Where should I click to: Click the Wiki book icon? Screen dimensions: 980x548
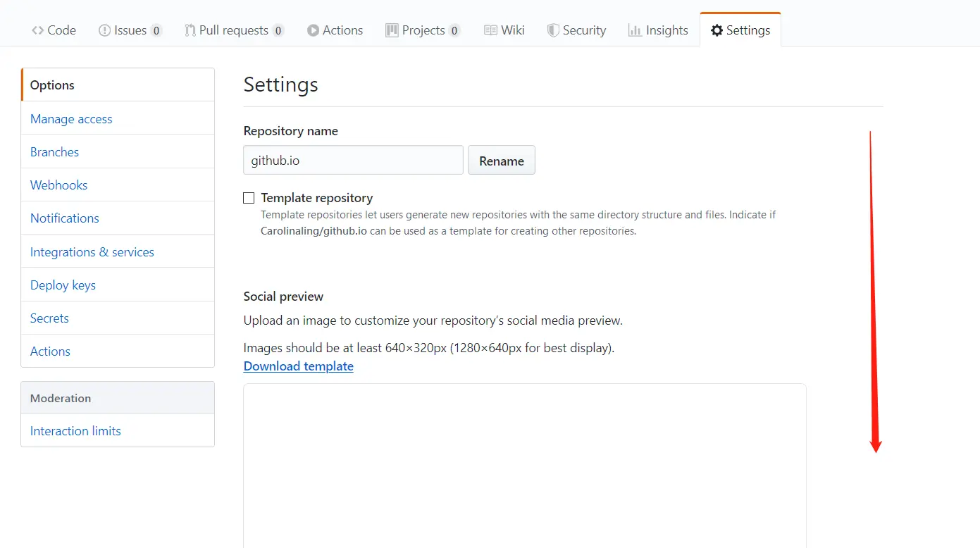pos(490,30)
